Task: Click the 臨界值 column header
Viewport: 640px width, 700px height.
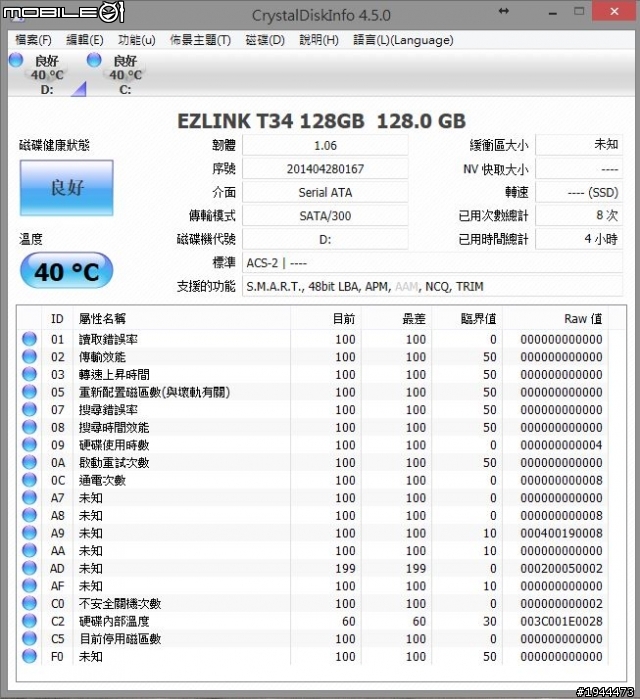Action: coord(467,319)
